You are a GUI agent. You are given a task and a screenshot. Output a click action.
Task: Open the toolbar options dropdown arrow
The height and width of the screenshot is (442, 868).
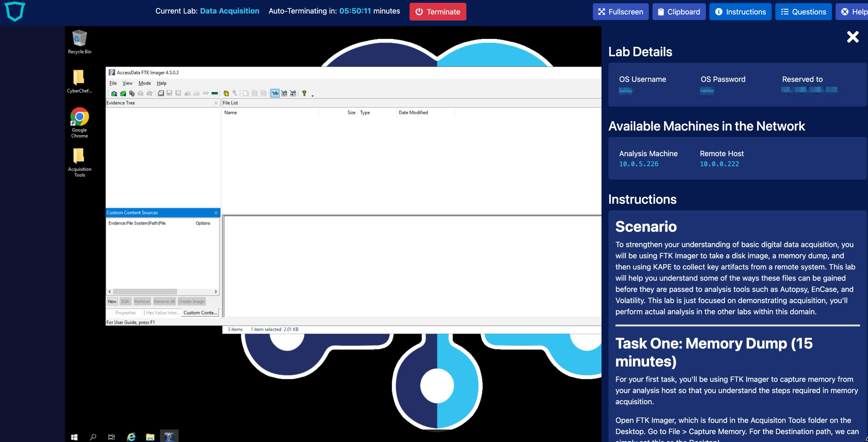click(x=312, y=96)
